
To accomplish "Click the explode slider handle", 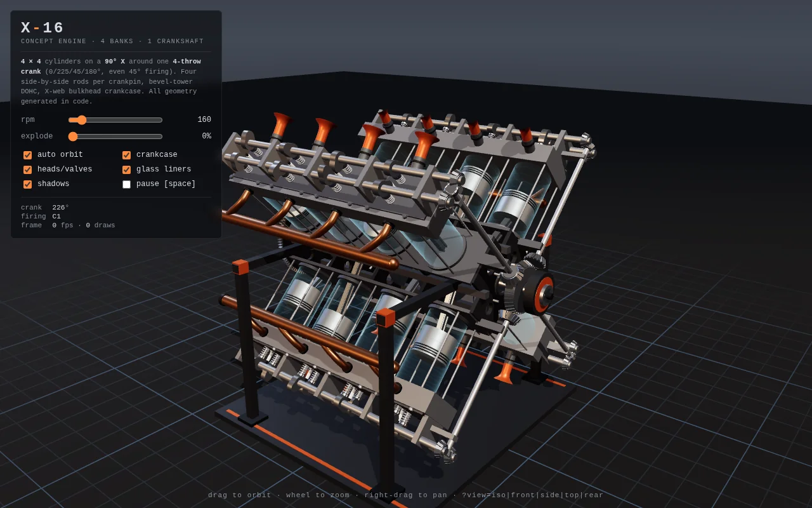I will click(73, 137).
